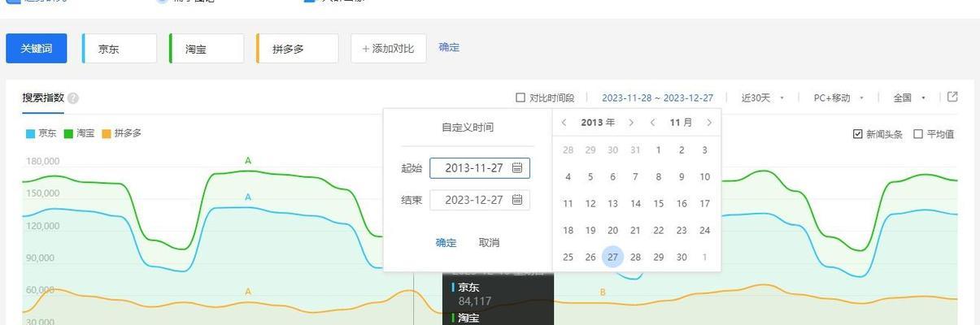Open the 全国 region dropdown
980x325 pixels.
pyautogui.click(x=910, y=97)
